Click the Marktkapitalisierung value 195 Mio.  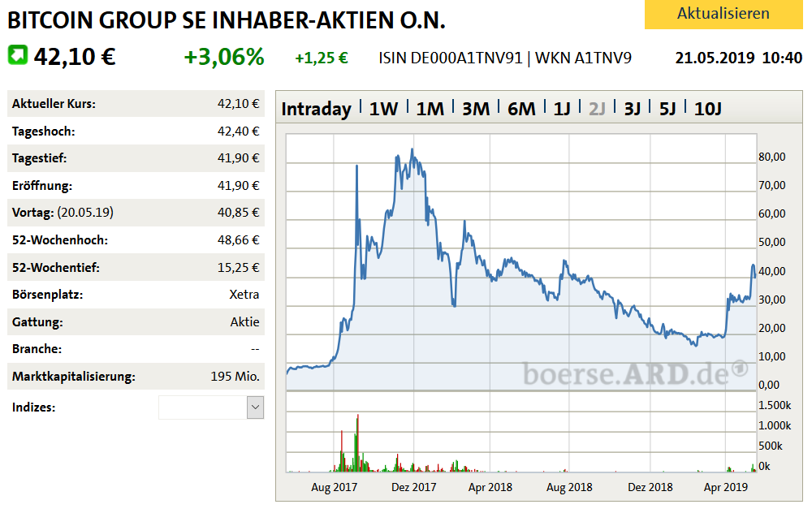[235, 377]
